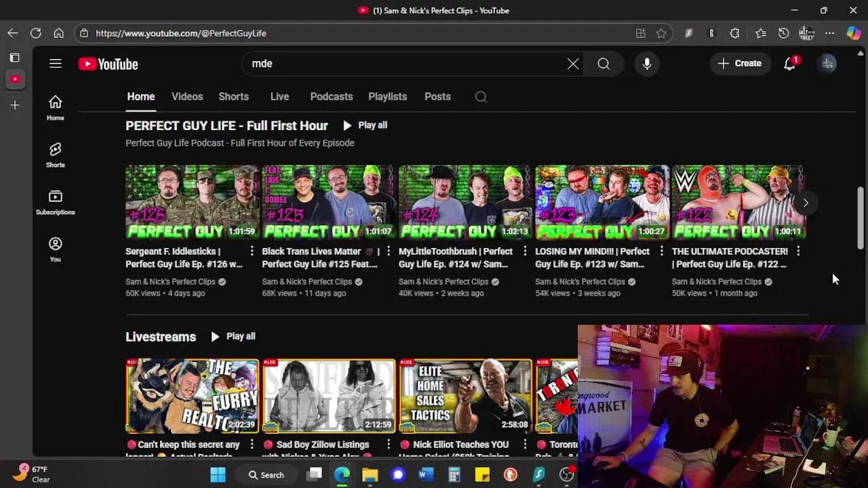Show next videos in Perfect Guy Life row
The image size is (868, 488).
tap(806, 203)
